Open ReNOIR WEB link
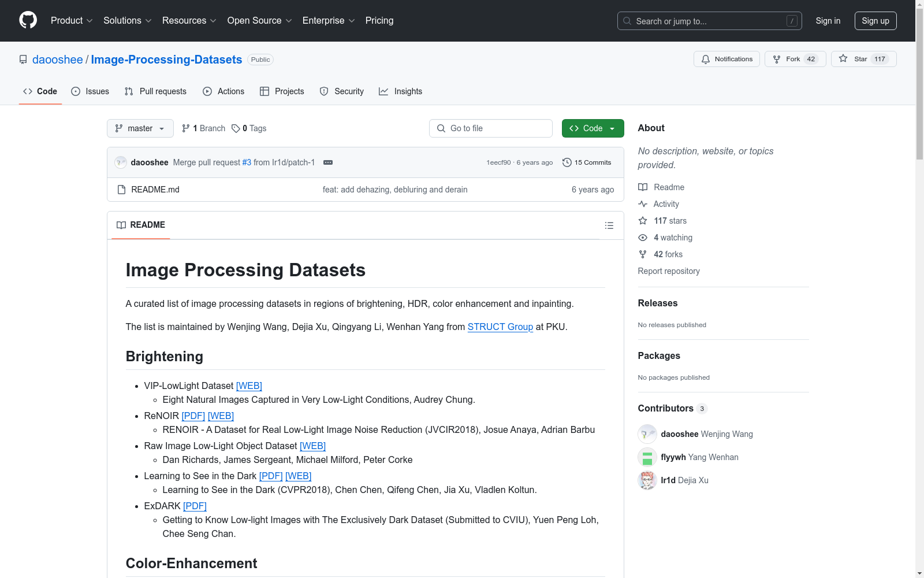The width and height of the screenshot is (924, 578). [221, 416]
